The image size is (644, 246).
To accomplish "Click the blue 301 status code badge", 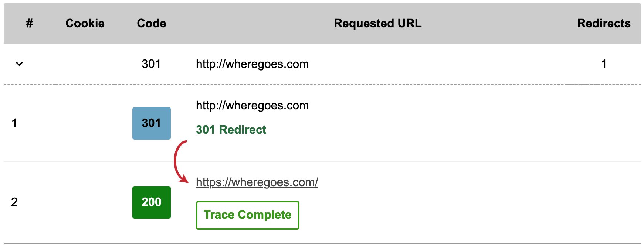I will (x=152, y=123).
